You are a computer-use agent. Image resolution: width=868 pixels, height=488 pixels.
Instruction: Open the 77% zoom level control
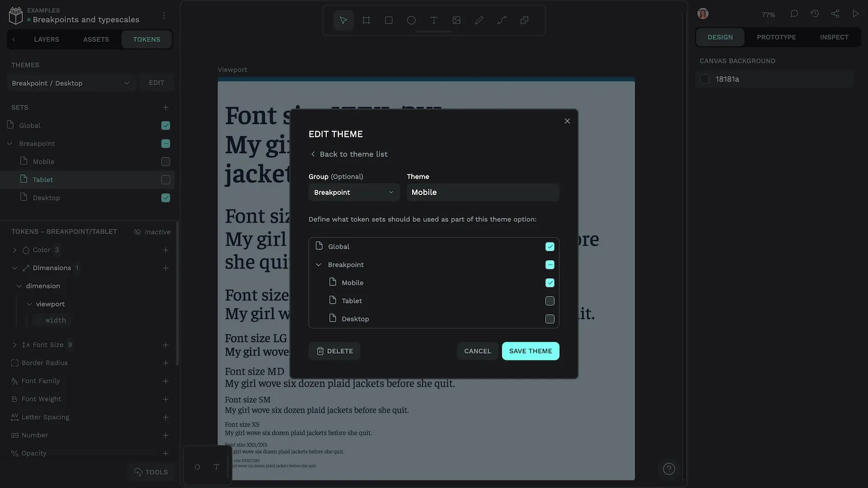point(768,15)
